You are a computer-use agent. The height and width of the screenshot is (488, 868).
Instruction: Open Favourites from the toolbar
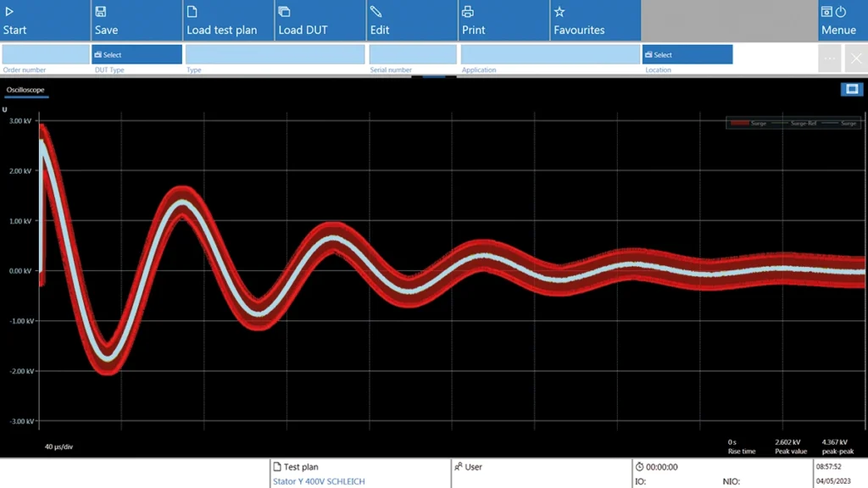point(595,20)
